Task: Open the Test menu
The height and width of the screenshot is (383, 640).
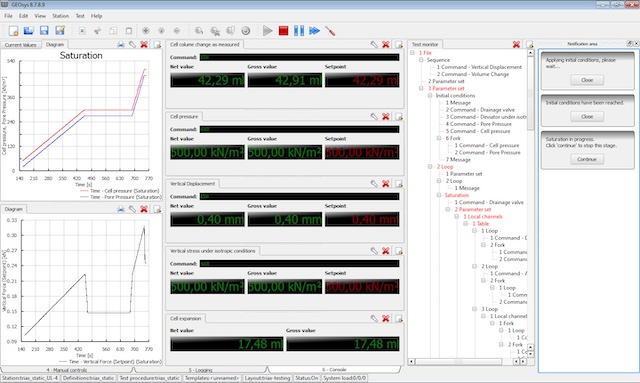Action: point(80,16)
